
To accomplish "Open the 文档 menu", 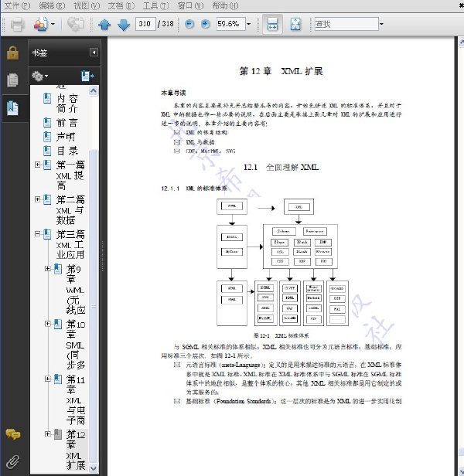I will tap(121, 5).
